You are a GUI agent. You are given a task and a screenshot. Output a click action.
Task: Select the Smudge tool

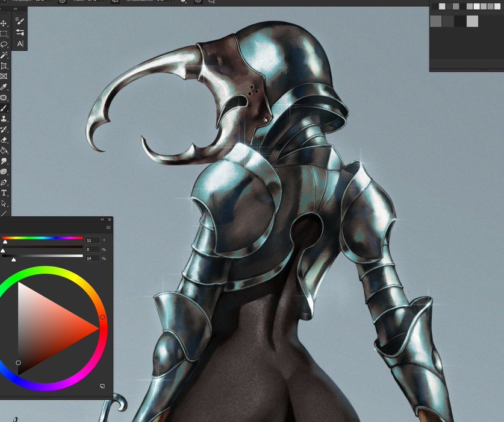point(4,161)
